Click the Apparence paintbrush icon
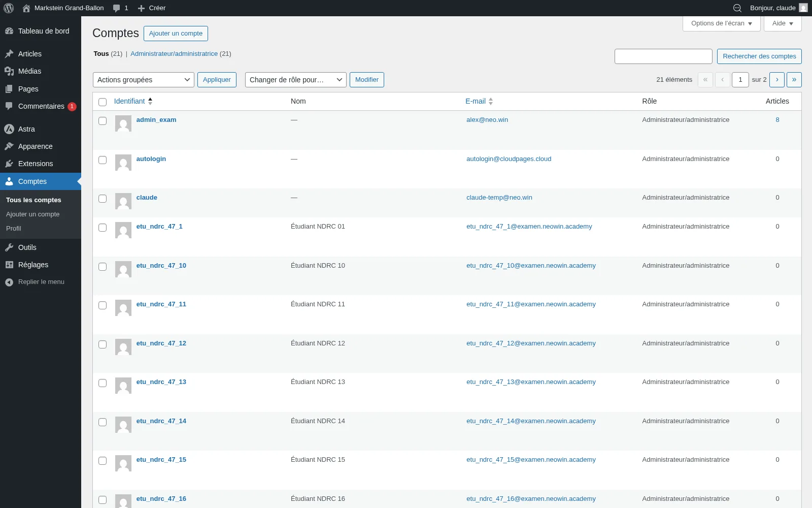 9,146
